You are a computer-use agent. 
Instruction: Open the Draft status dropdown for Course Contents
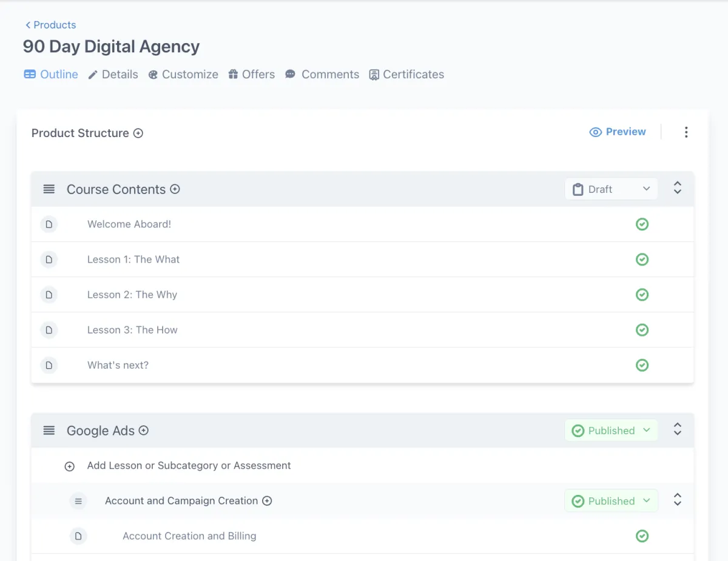point(611,189)
